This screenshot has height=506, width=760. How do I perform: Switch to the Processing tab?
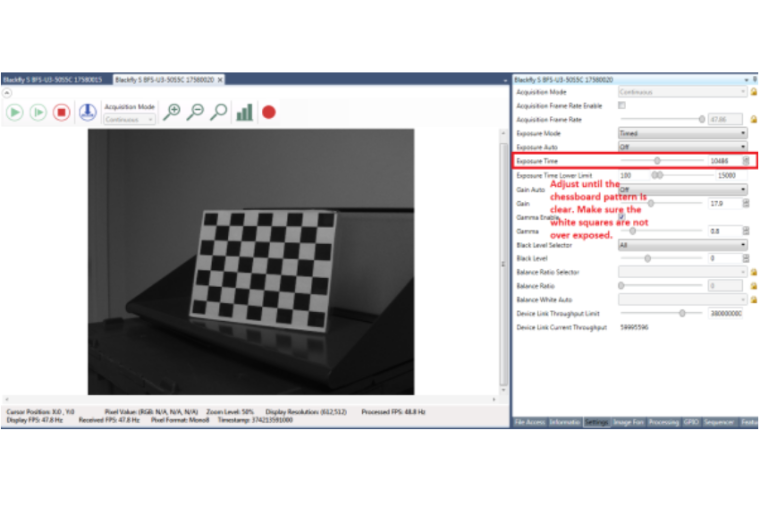pos(664,423)
